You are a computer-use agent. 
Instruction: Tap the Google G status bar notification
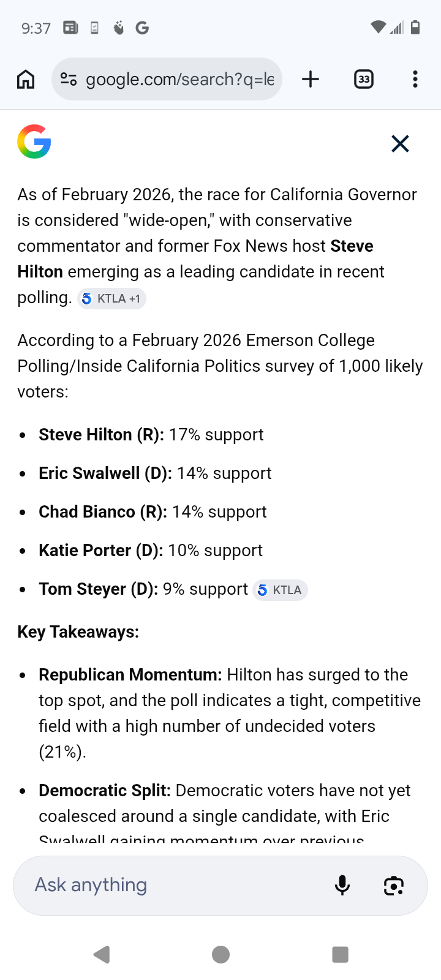pos(142,28)
